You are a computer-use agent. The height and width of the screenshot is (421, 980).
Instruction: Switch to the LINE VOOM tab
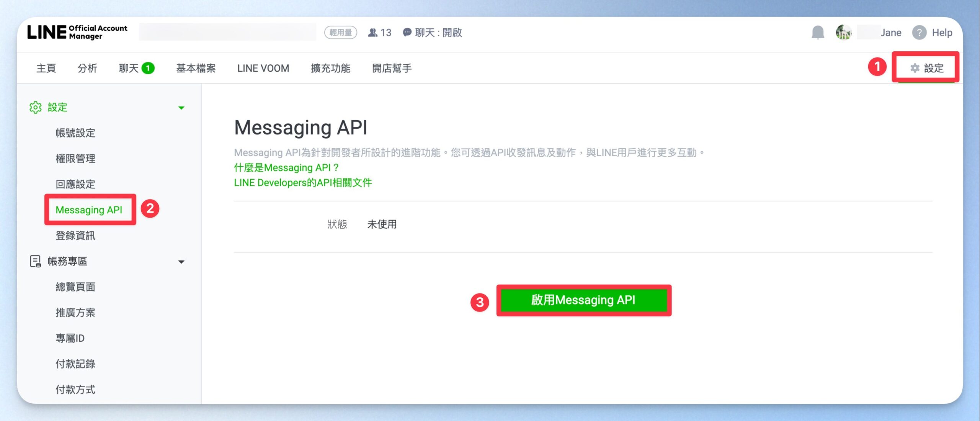263,68
